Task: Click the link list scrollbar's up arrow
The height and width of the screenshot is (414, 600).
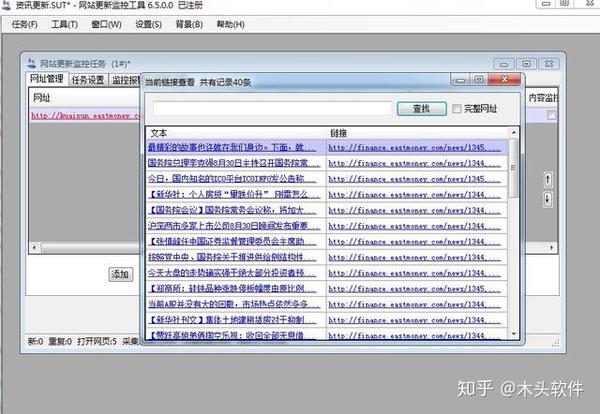Action: [x=514, y=132]
